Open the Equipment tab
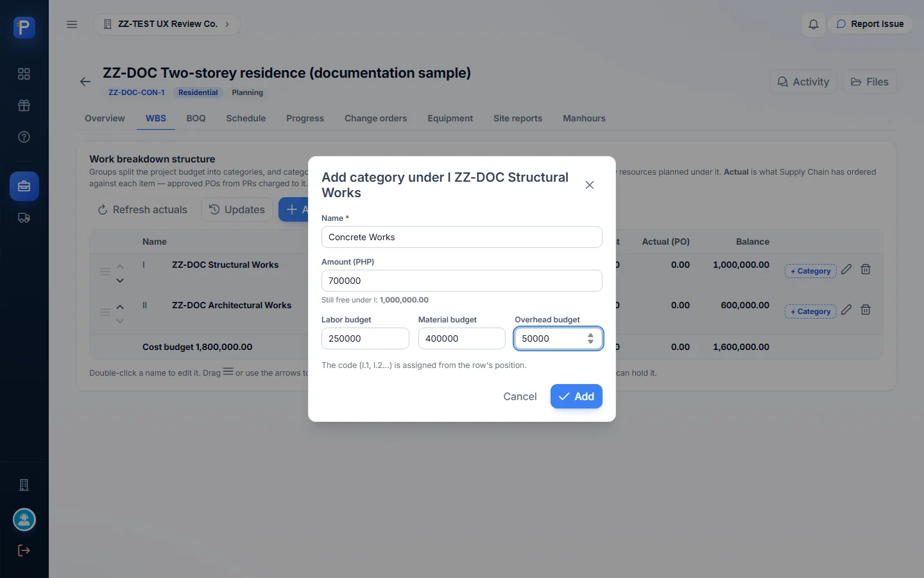 [x=450, y=118]
